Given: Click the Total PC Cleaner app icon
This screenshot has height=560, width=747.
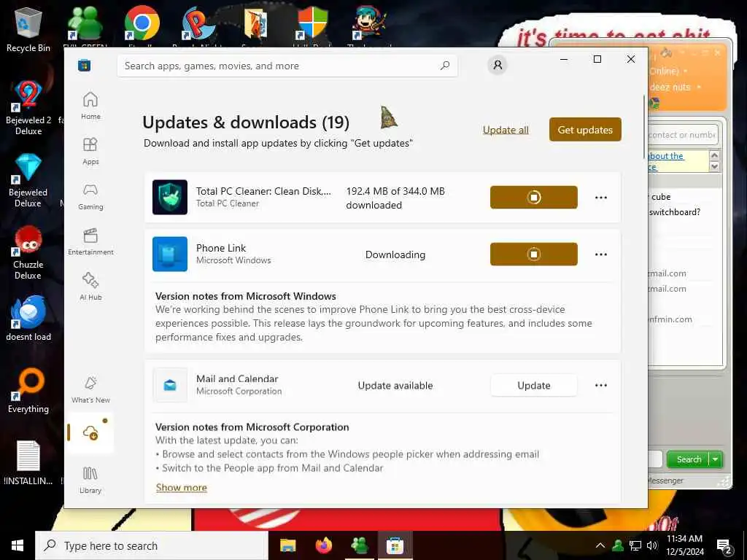Looking at the screenshot, I should [x=169, y=197].
